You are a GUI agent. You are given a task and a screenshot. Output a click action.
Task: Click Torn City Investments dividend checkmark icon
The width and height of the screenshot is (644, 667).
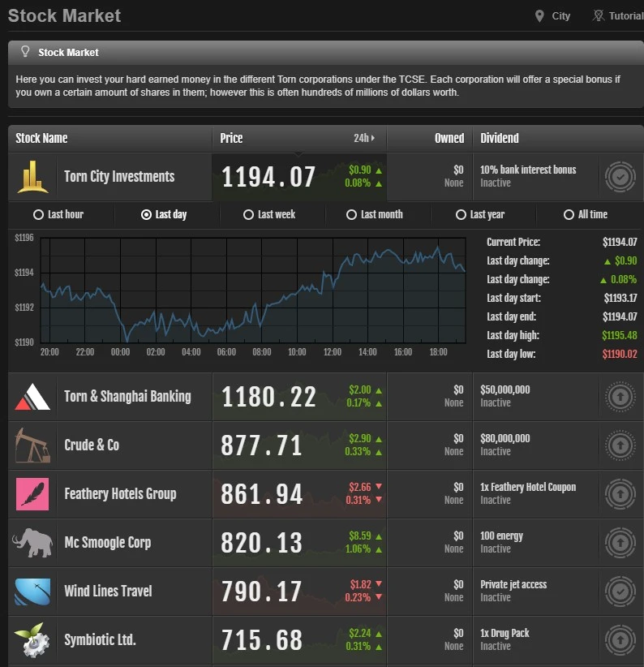pyautogui.click(x=620, y=177)
